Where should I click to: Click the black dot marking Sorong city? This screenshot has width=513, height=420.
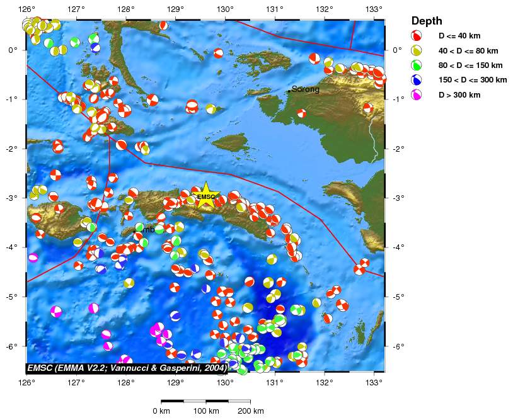289,91
